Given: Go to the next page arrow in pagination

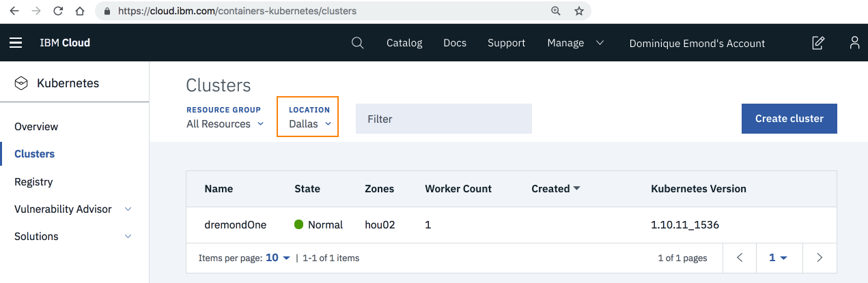Looking at the screenshot, I should click(x=820, y=258).
